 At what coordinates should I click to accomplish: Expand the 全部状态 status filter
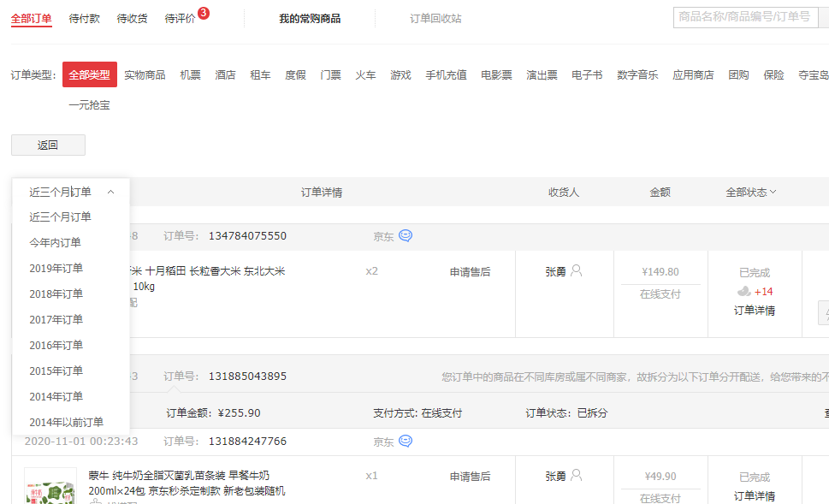tap(751, 192)
